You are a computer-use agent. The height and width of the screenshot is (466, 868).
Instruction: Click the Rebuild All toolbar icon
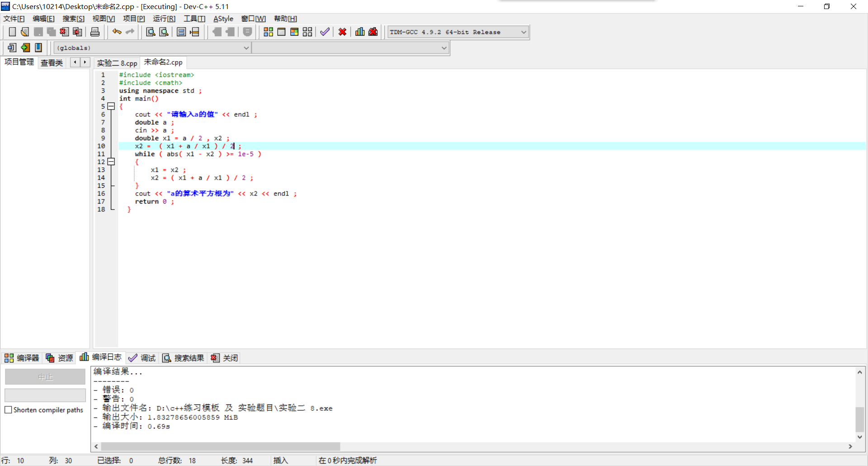point(307,32)
